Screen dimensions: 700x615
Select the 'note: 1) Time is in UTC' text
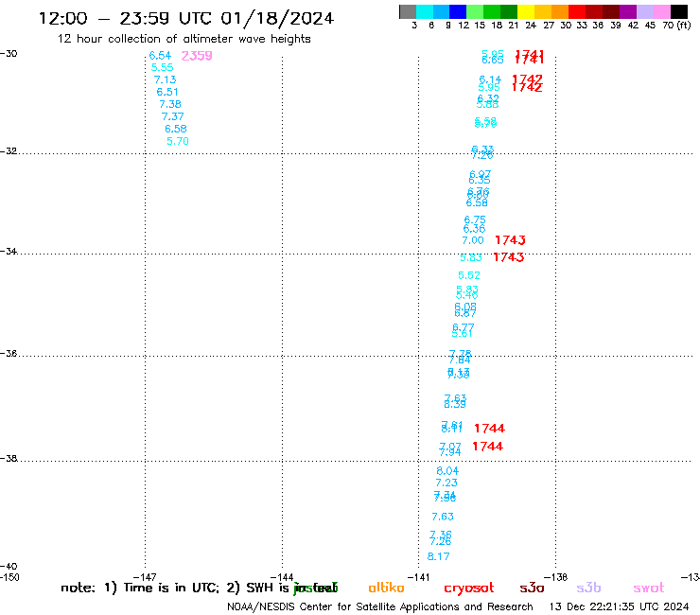pyautogui.click(x=140, y=588)
